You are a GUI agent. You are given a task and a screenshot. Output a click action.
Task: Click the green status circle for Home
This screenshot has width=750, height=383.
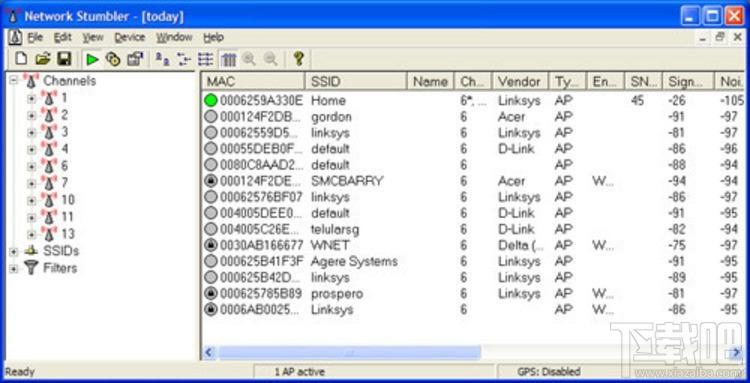pos(210,100)
